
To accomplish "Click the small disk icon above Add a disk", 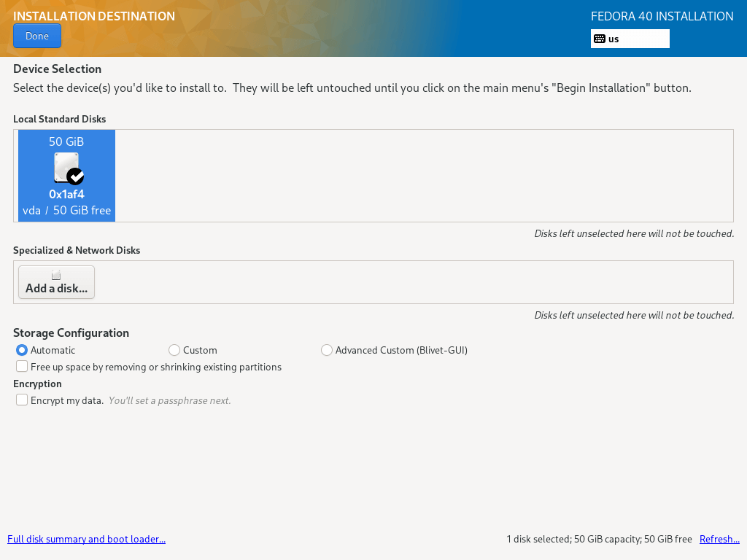I will [56, 275].
